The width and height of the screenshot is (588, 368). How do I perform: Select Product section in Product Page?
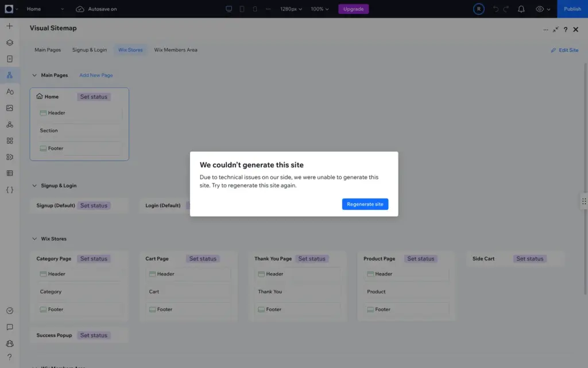[x=407, y=292]
